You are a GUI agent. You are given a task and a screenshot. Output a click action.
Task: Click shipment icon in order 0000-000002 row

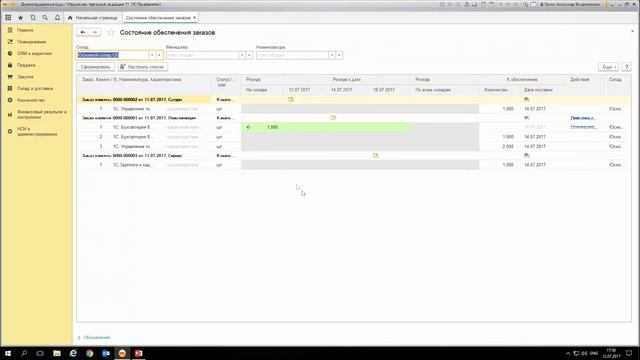[x=291, y=100]
